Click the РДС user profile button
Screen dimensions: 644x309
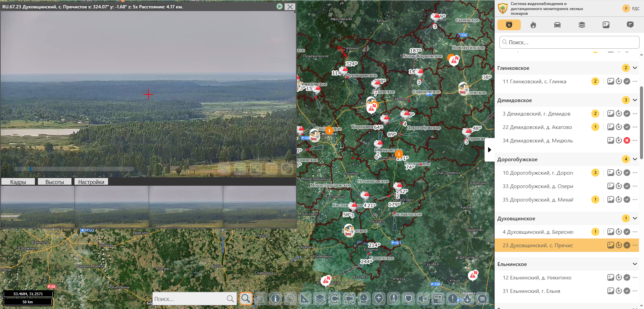(631, 9)
